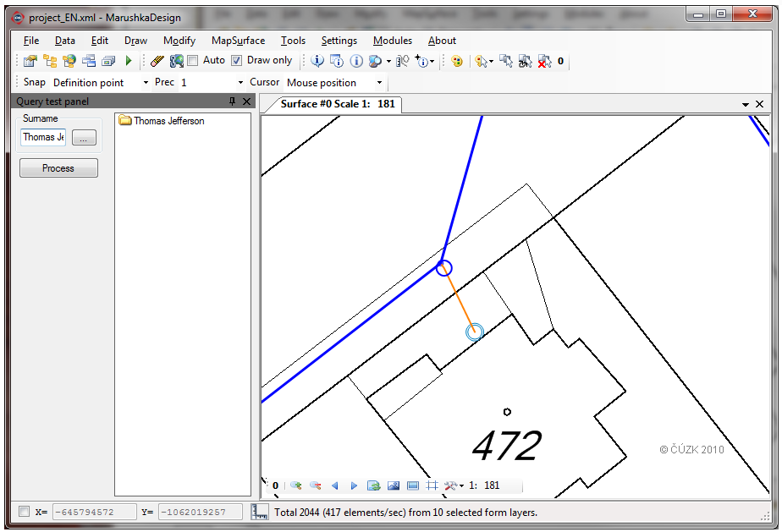The width and height of the screenshot is (782, 532).
Task: Click the ellipsis browse button by Surname
Action: tap(84, 138)
